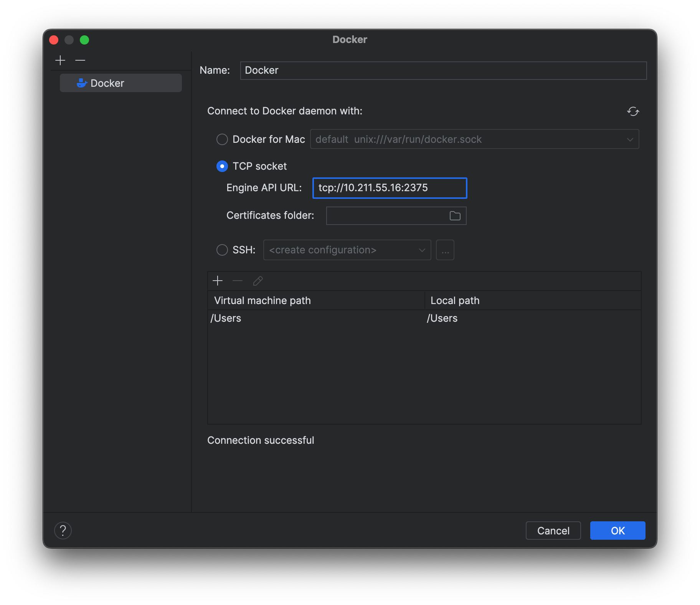Click the Name input field

click(x=443, y=70)
